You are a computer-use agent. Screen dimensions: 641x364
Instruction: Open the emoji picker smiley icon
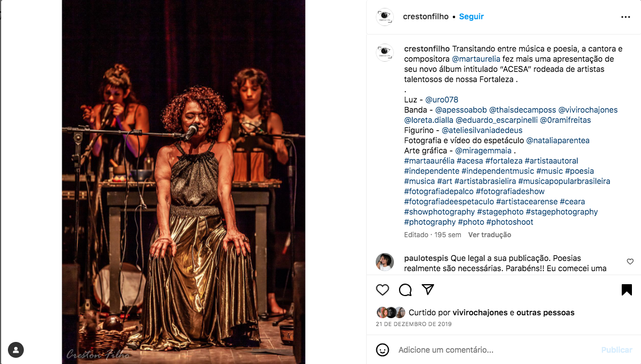(x=383, y=350)
